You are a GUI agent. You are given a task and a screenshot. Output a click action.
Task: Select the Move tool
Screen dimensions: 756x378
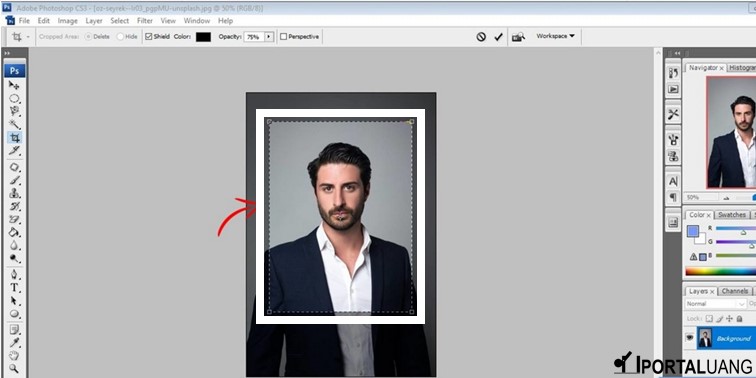tap(14, 85)
